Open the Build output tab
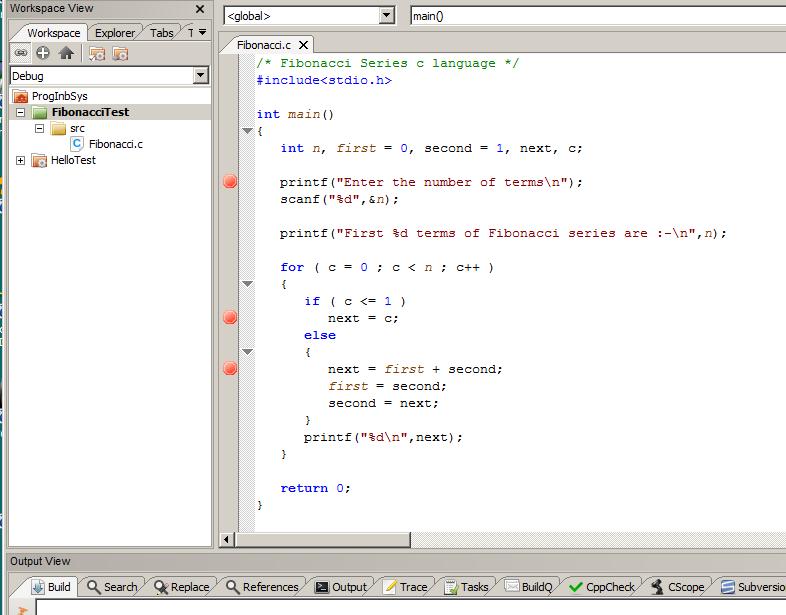The height and width of the screenshot is (615, 786). click(x=51, y=587)
